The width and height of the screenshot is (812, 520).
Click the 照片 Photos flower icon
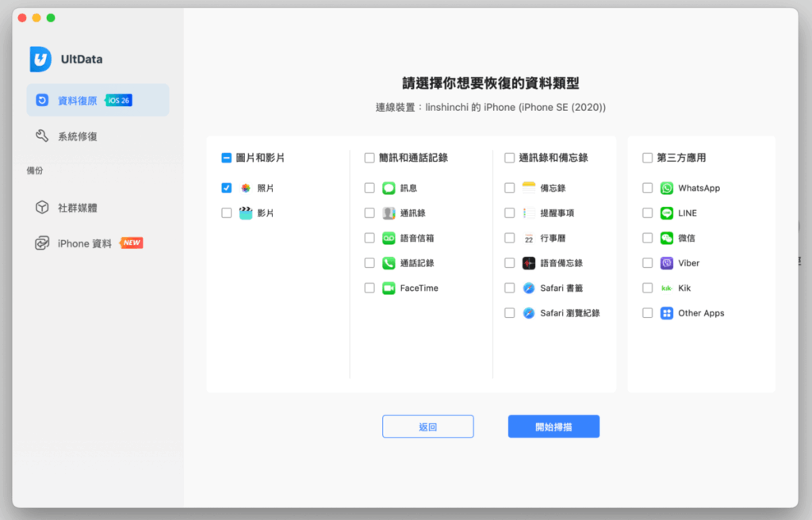tap(246, 189)
